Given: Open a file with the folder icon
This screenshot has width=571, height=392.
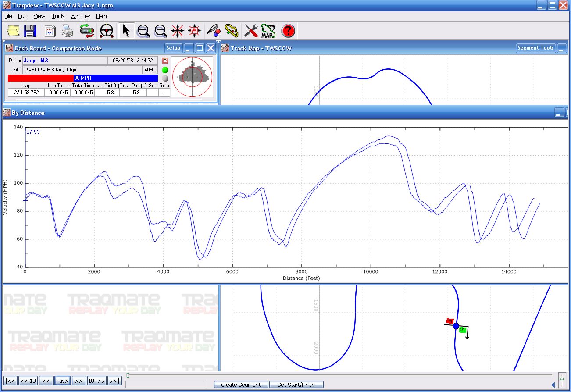Looking at the screenshot, I should tap(14, 31).
